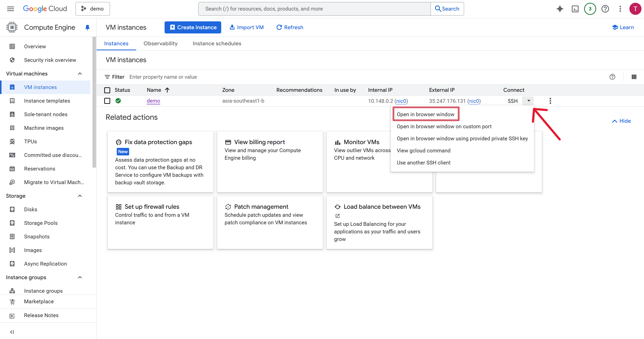Open the demo project selector dropdown
Image resolution: width=644 pixels, height=339 pixels.
(x=93, y=9)
